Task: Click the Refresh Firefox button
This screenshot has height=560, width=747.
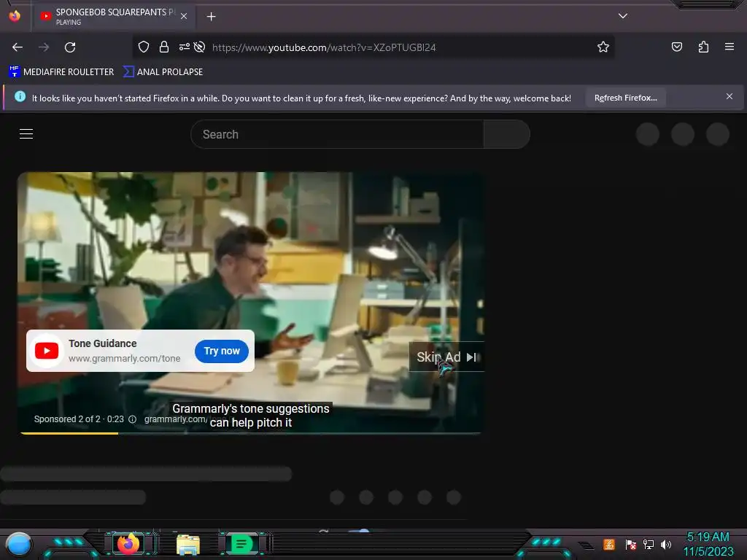Action: tap(625, 98)
